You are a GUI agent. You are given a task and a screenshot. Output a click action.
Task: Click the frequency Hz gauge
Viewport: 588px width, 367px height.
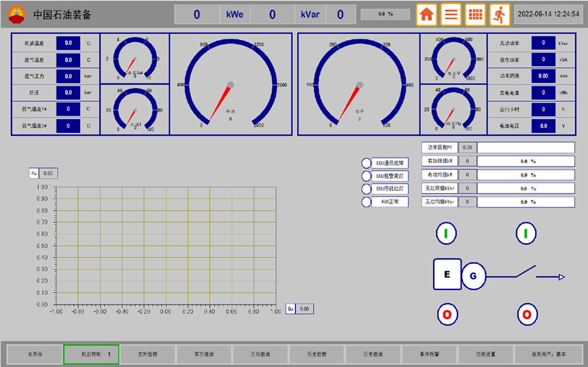pyautogui.click(x=454, y=109)
